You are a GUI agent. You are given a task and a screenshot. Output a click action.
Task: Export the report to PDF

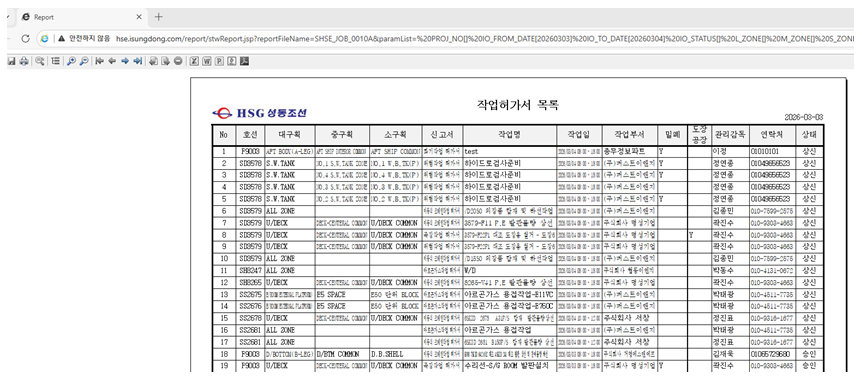pos(244,61)
